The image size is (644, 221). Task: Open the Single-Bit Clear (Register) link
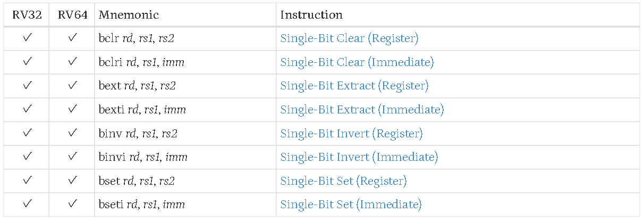click(349, 38)
